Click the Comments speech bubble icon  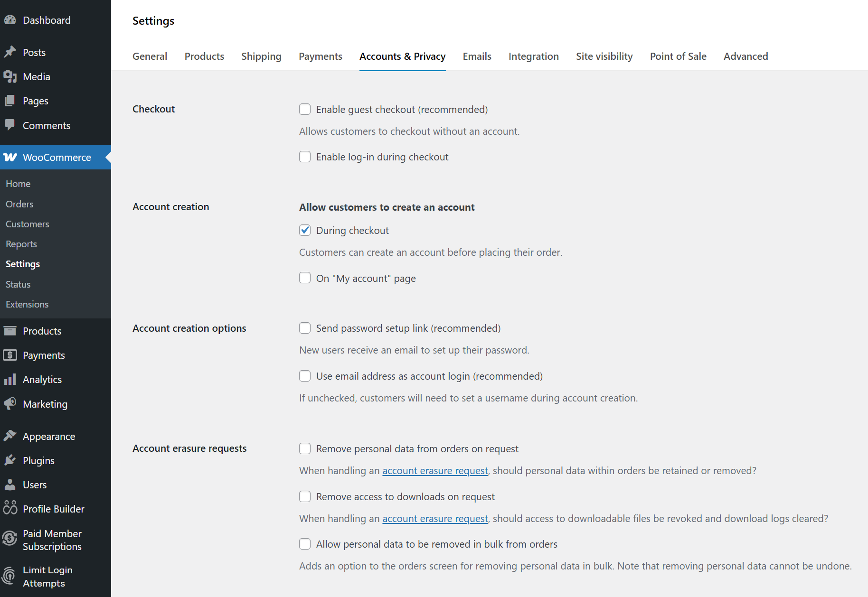tap(10, 125)
